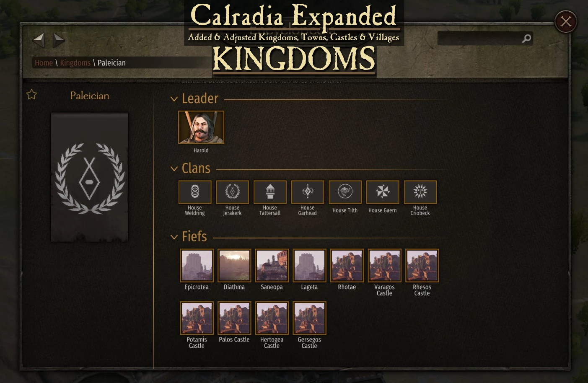Collapse the Clans section

(x=174, y=169)
